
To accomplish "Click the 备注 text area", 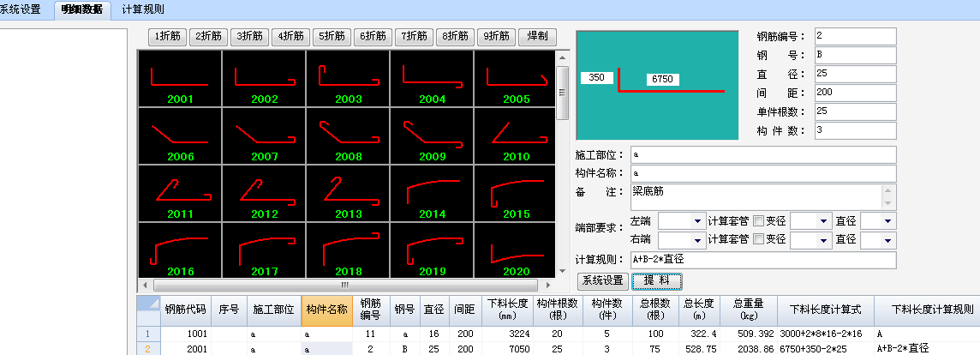I will (764, 197).
